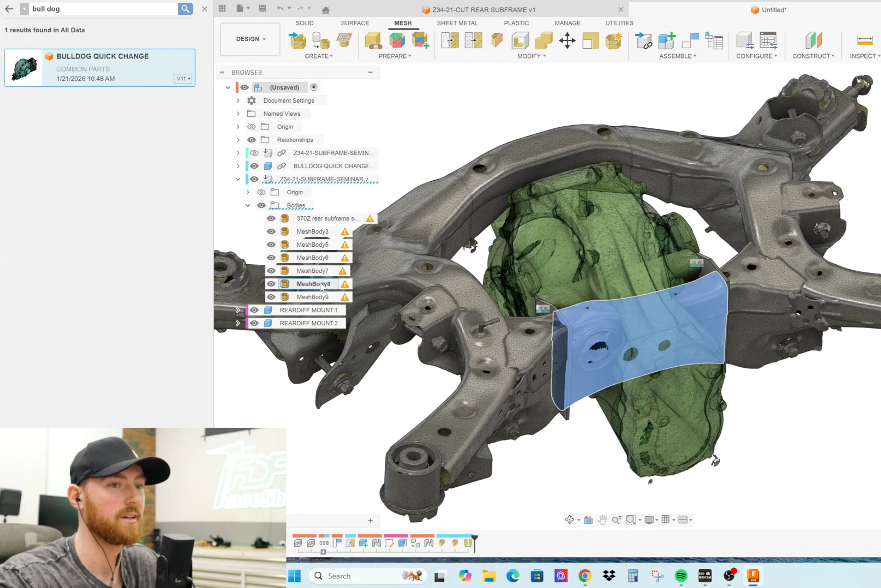Go back with the data panel arrow
The width and height of the screenshot is (881, 588).
9,9
